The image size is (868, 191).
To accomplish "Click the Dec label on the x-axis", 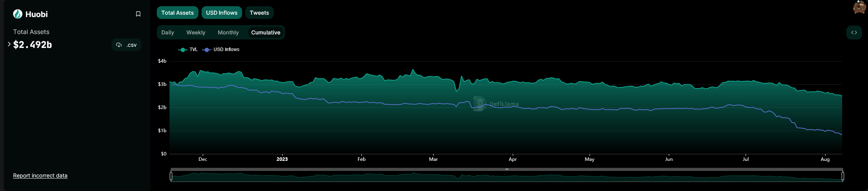I will [203, 159].
